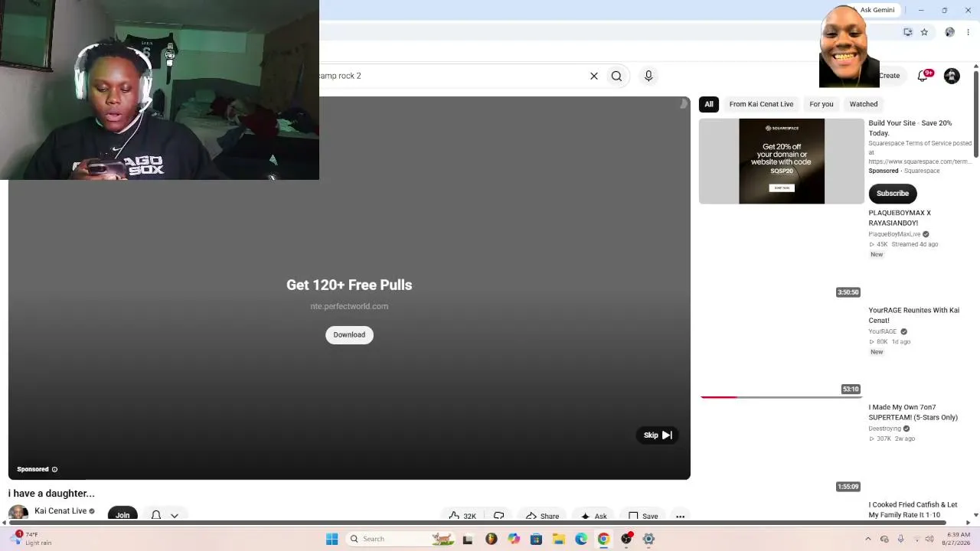The image size is (980, 551).
Task: Click inside the YouTube search field
Action: 452,76
